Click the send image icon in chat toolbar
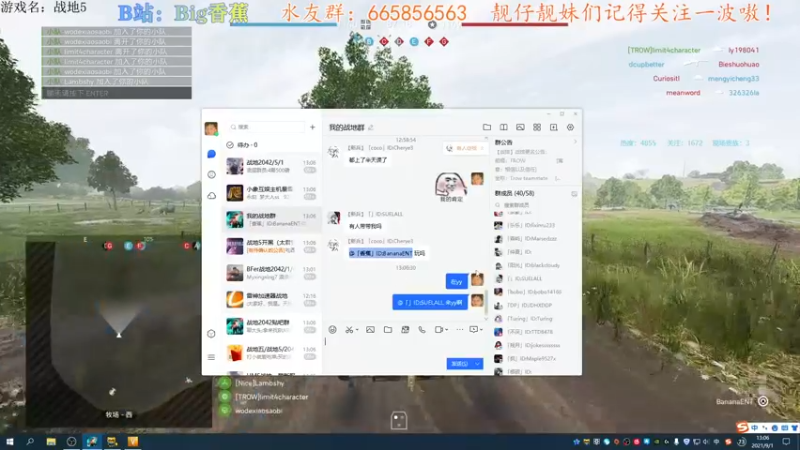The width and height of the screenshot is (800, 450). point(370,330)
